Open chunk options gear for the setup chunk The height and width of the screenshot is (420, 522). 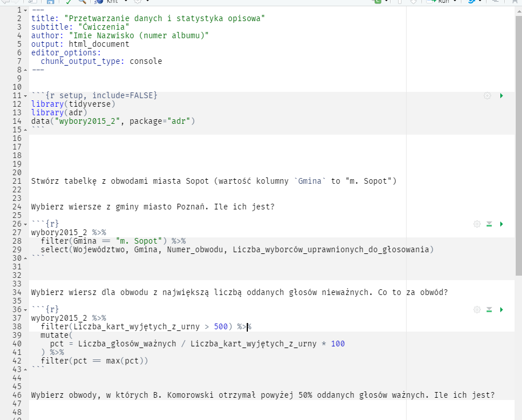487,95
